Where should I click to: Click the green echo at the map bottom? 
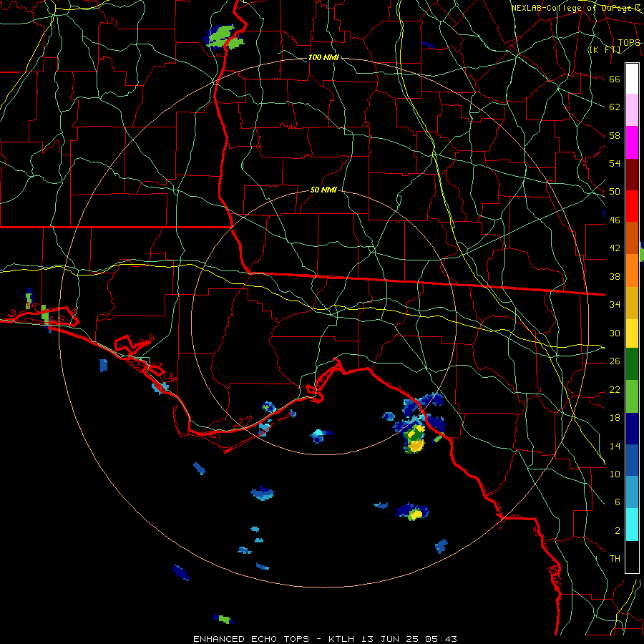[224, 618]
